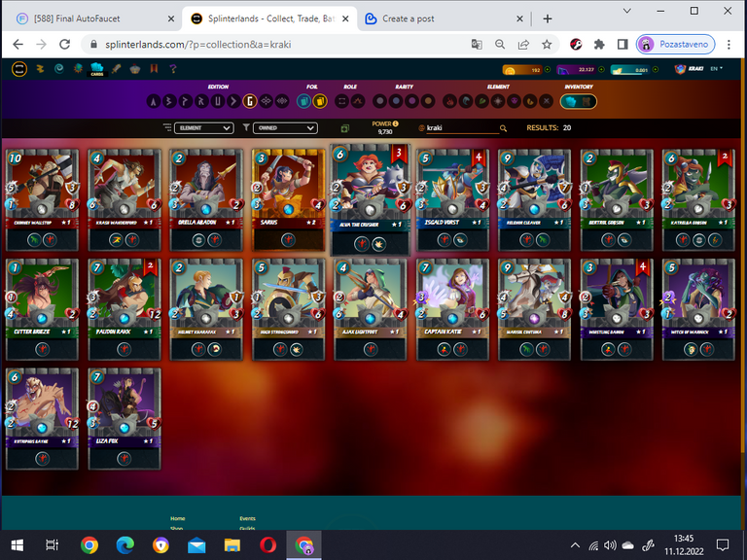747x560 pixels.
Task: Open Chrome's tab search chevron
Action: (627, 11)
